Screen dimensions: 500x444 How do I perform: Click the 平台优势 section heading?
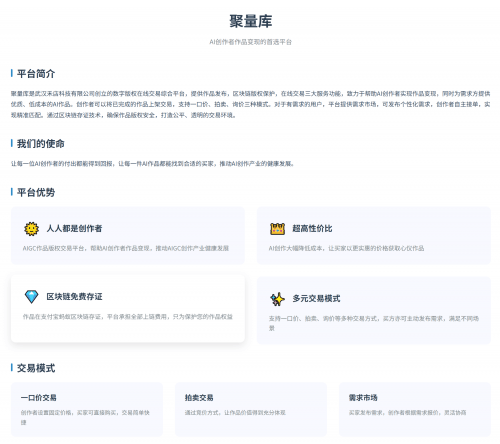(x=36, y=192)
